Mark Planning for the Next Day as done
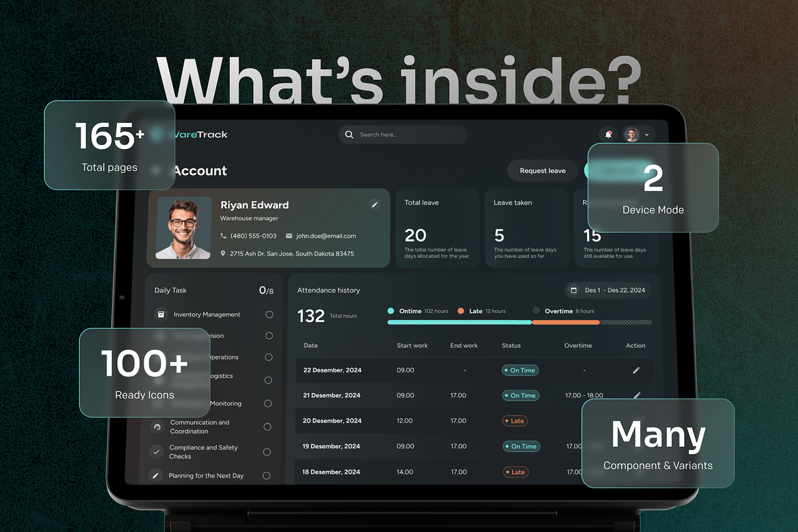This screenshot has width=798, height=532. [x=267, y=475]
